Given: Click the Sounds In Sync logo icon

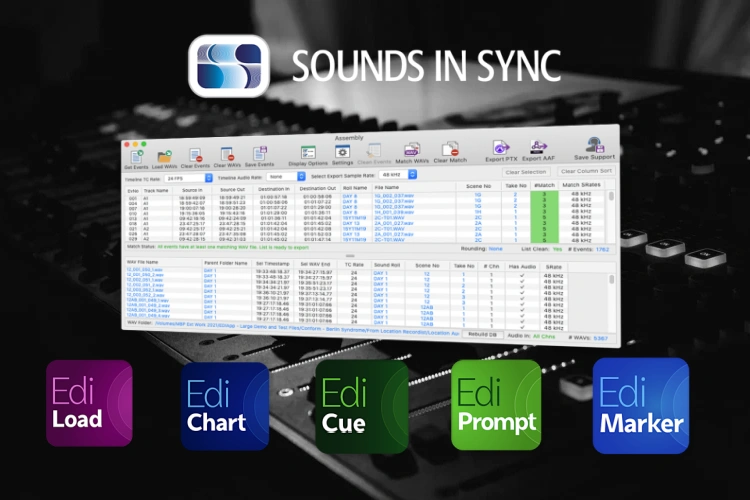Looking at the screenshot, I should [229, 66].
